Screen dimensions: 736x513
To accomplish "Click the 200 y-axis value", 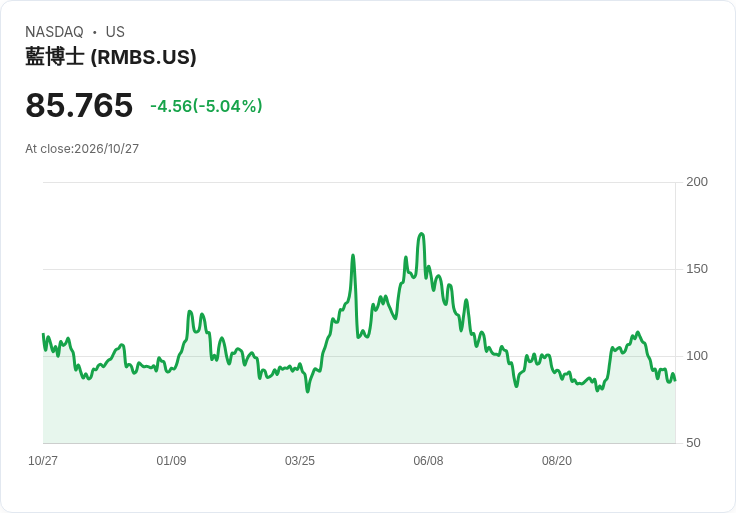I will 697,182.
